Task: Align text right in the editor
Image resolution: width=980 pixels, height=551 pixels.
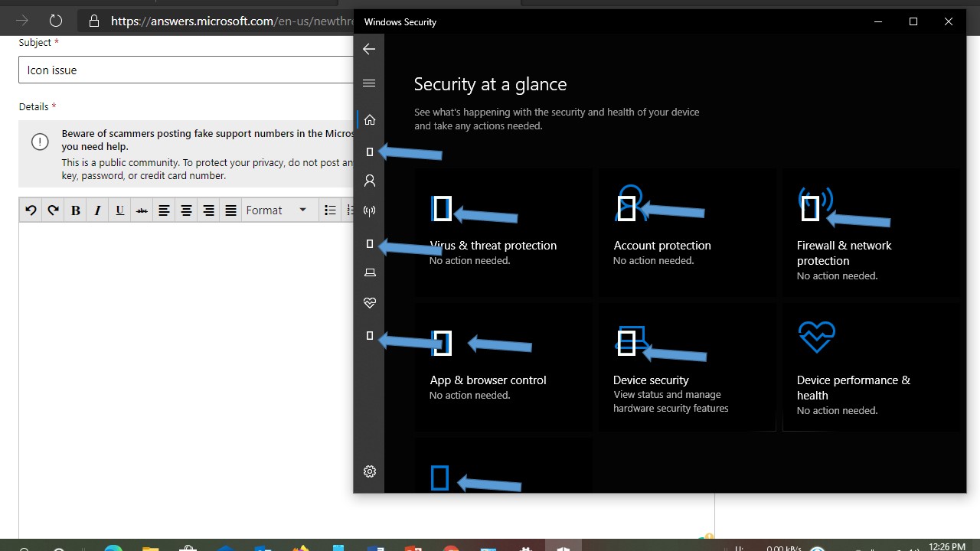Action: 208,210
